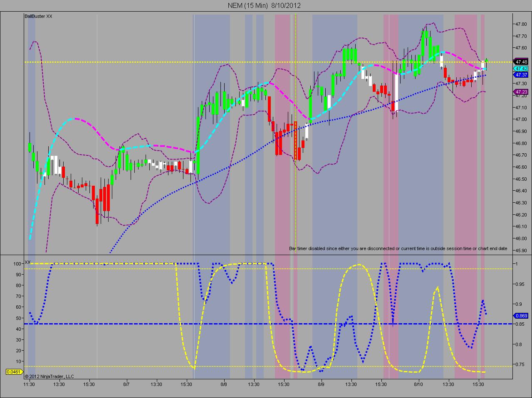Click the 0.95 label on lower panel right axis
The image size is (532, 398).
tap(520, 284)
